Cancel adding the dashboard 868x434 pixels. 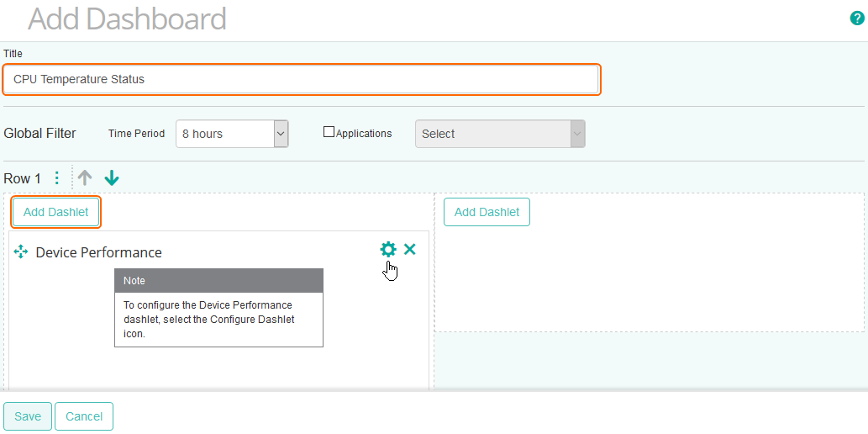click(x=84, y=416)
